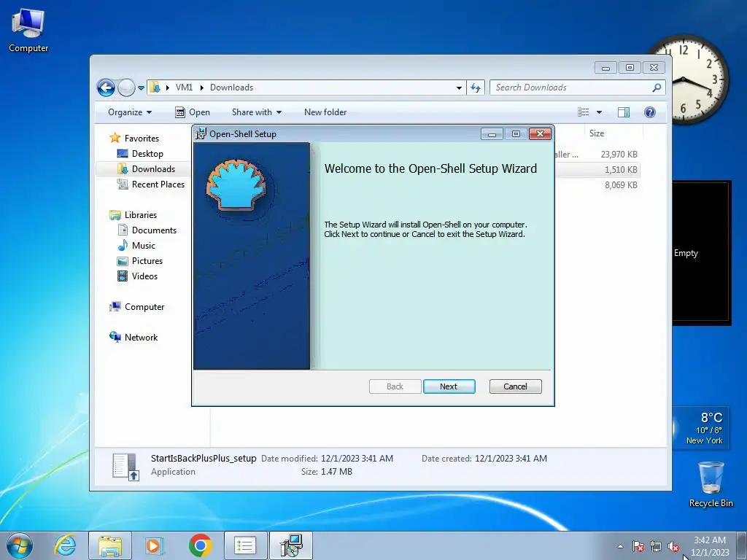This screenshot has height=560, width=747.
Task: Expand the view options dropdown arrow
Action: point(600,112)
